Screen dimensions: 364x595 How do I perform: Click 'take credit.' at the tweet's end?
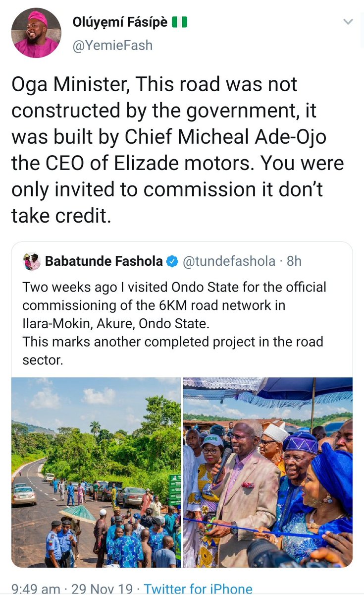tap(59, 216)
